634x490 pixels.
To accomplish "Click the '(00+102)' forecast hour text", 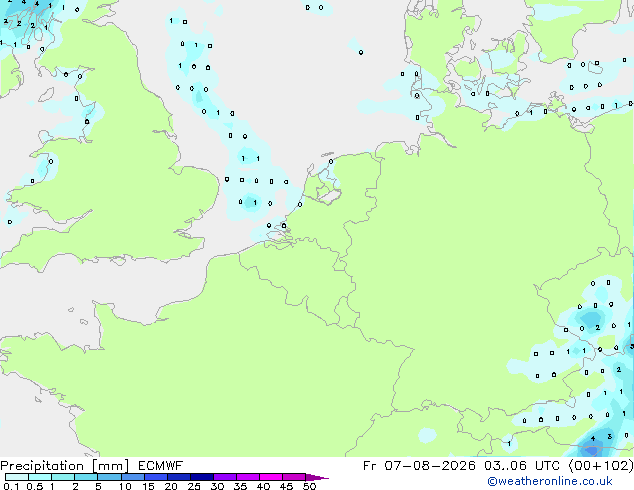I will (x=601, y=466).
